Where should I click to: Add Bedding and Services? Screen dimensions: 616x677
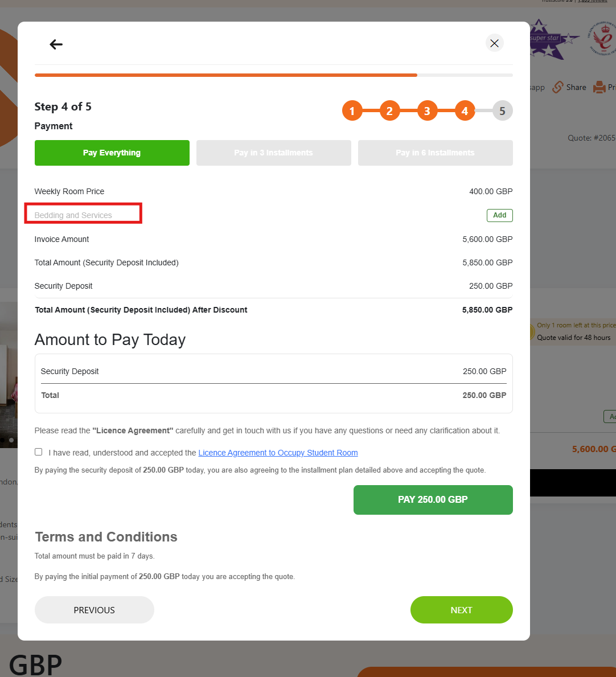click(499, 215)
